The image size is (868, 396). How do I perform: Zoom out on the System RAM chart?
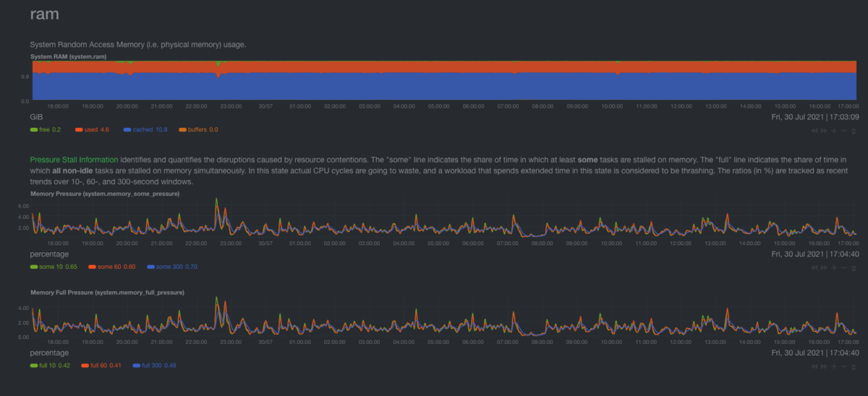[843, 130]
